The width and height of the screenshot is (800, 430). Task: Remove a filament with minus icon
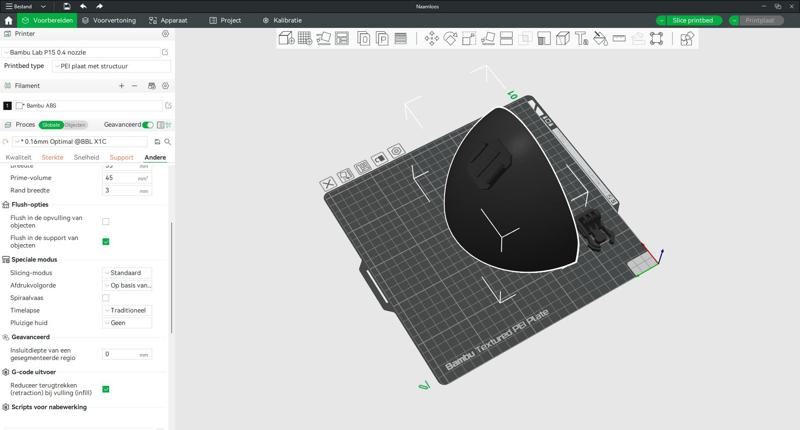click(x=135, y=86)
